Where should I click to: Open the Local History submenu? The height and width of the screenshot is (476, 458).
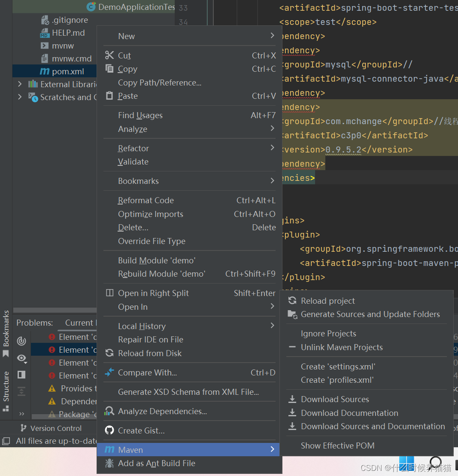[189, 326]
